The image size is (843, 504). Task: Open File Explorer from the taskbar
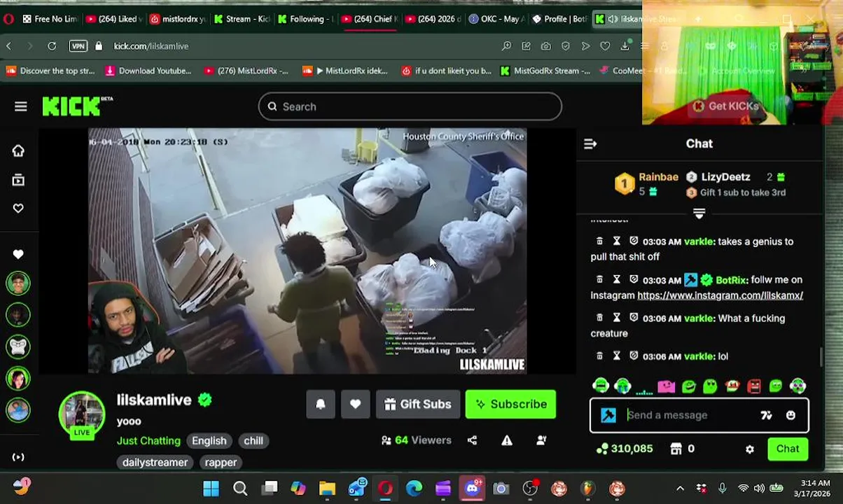(x=327, y=488)
